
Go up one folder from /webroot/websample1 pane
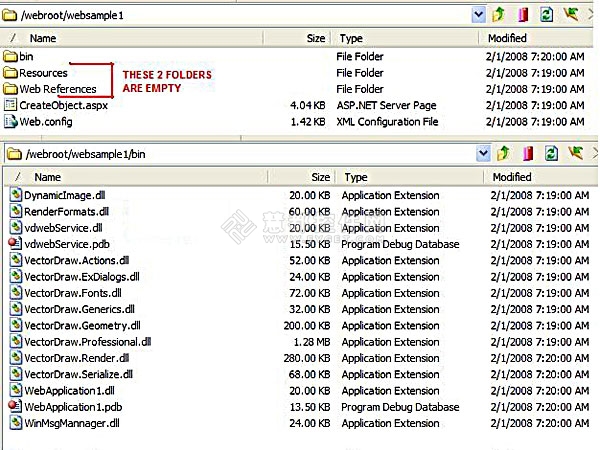tap(498, 15)
